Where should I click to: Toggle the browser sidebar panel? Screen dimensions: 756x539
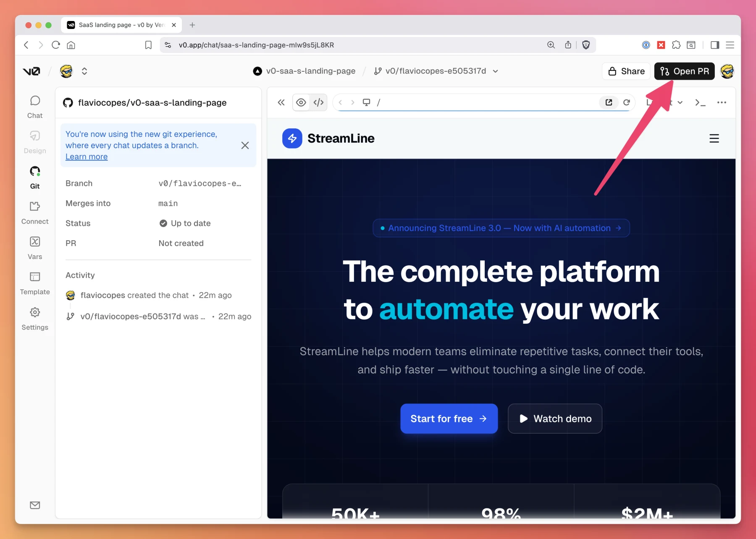pyautogui.click(x=715, y=45)
